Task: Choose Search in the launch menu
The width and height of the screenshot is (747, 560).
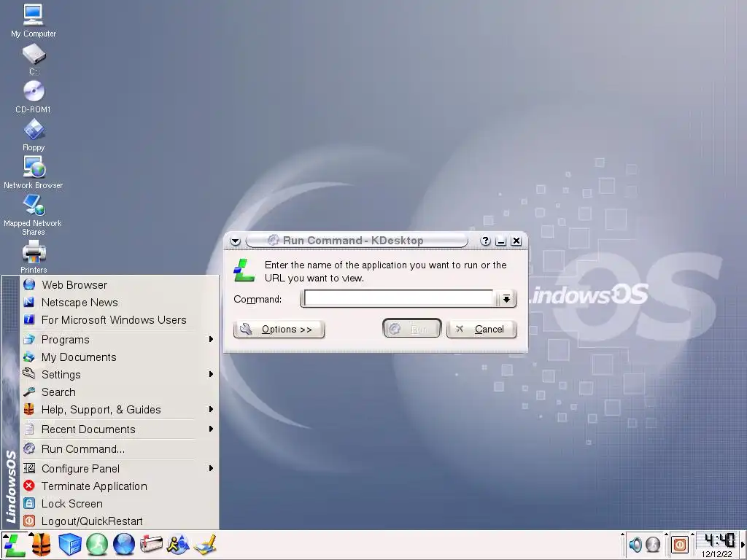Action: (x=120, y=392)
